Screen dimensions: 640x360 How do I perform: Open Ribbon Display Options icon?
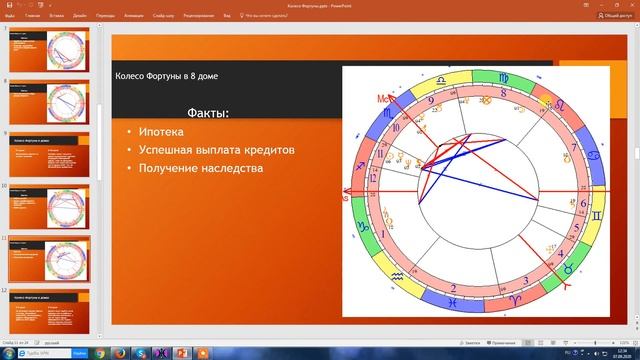tap(586, 5)
